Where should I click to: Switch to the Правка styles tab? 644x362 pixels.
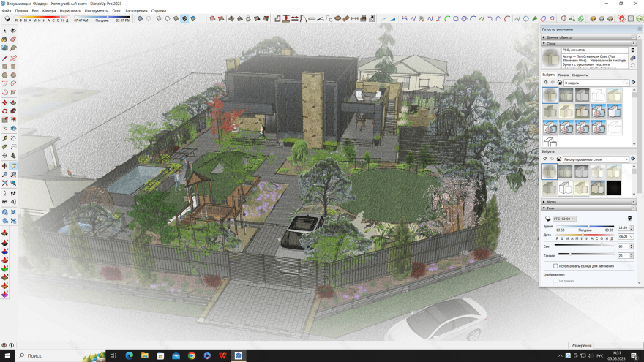click(563, 75)
